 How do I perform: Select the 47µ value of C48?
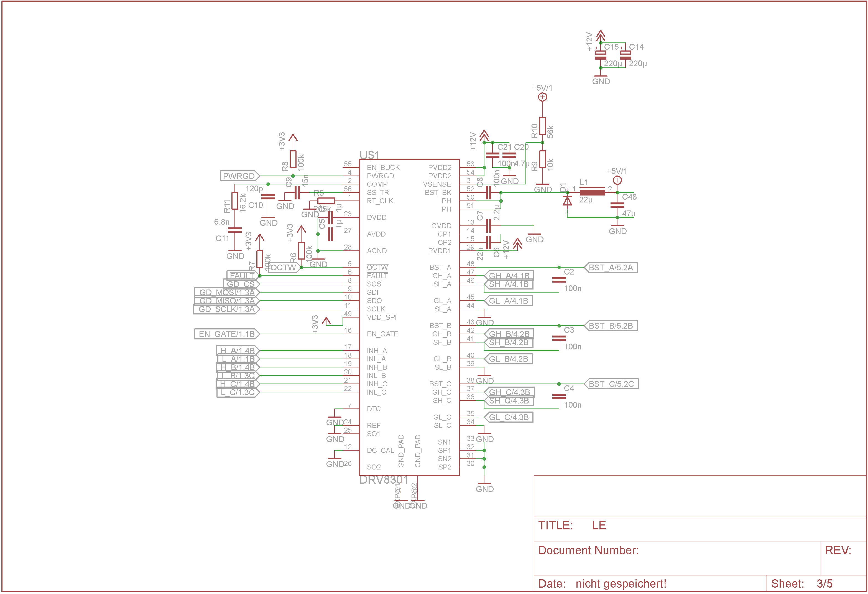pyautogui.click(x=629, y=214)
